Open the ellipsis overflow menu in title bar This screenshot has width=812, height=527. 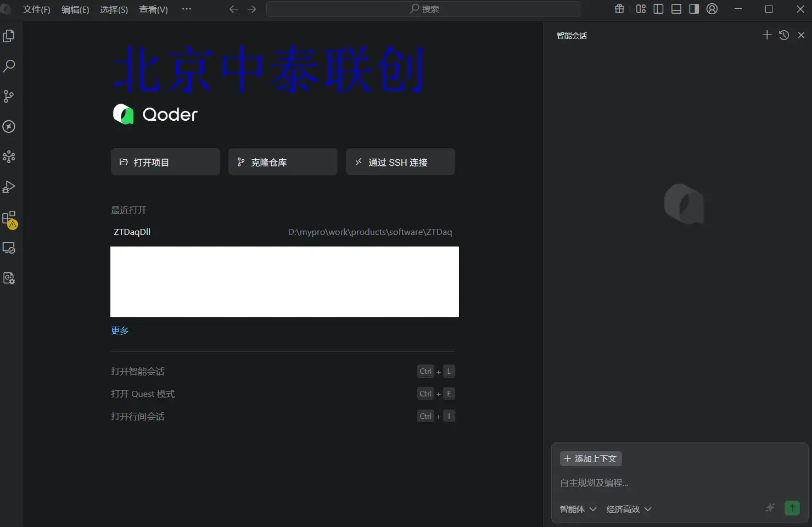[186, 9]
